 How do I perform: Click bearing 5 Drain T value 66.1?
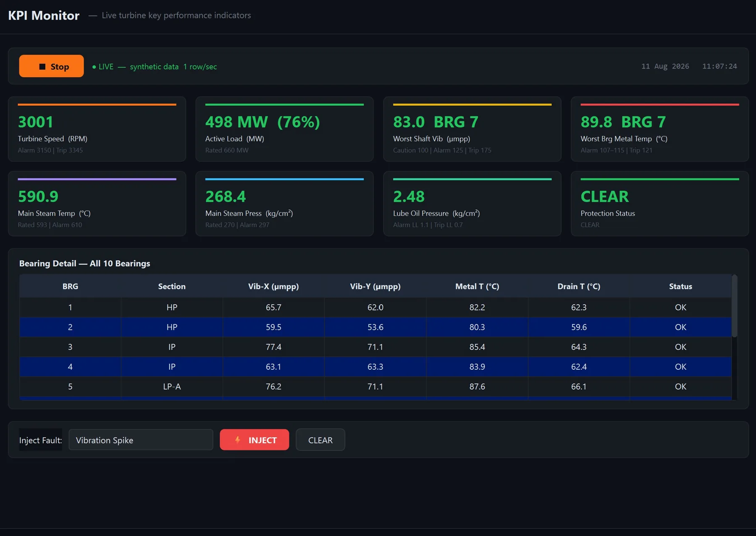tap(579, 386)
